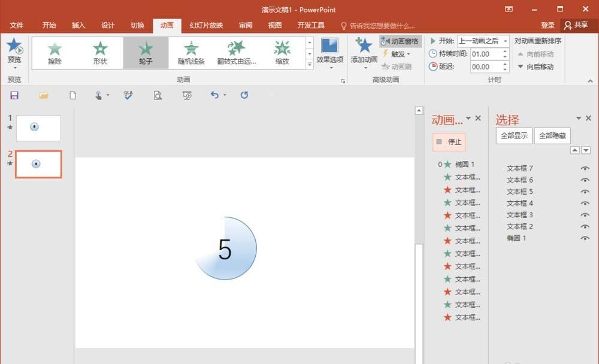Open the 触发 trigger dropdown

point(399,54)
